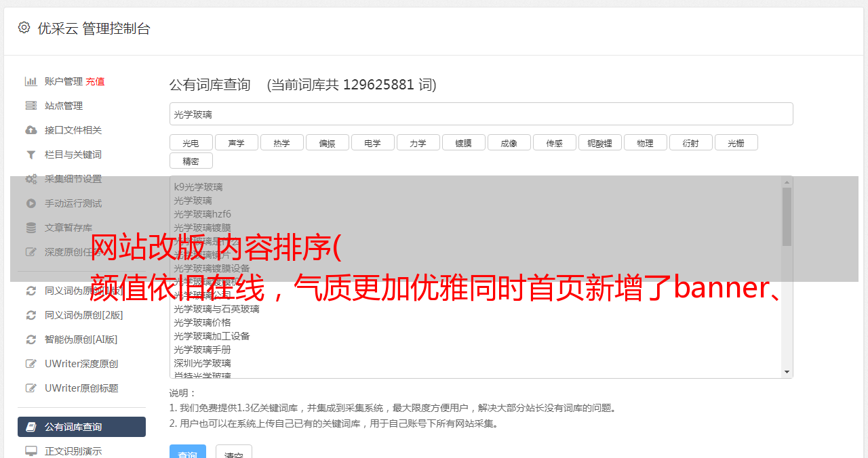
Task: Click the results list scrollbar thumb
Action: point(787,217)
